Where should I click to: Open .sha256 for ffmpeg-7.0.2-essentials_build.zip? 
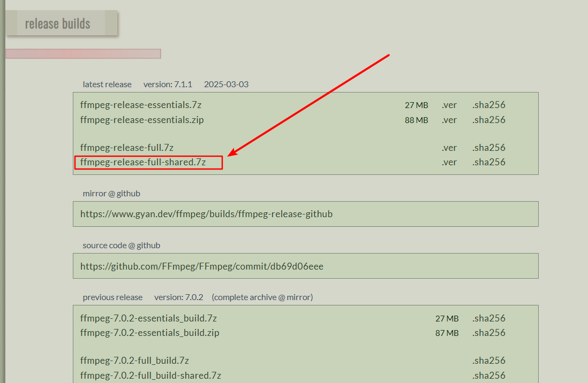click(488, 333)
